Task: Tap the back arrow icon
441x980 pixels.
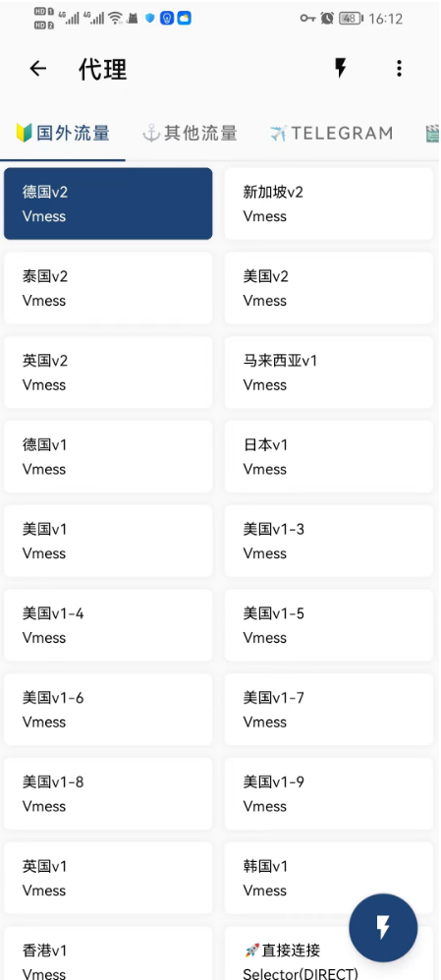Action: pos(38,69)
